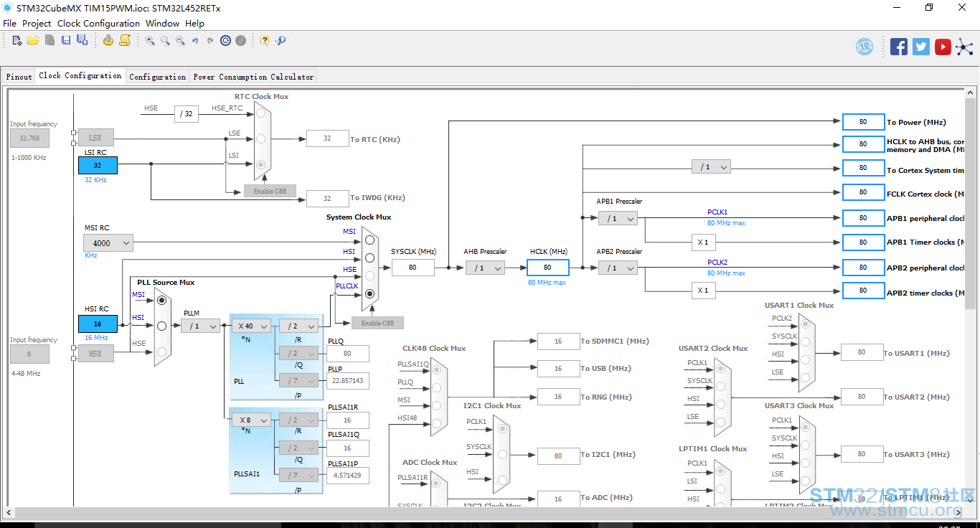The image size is (980, 528).
Task: Select MSI in PLL Source Mux
Action: [x=162, y=300]
